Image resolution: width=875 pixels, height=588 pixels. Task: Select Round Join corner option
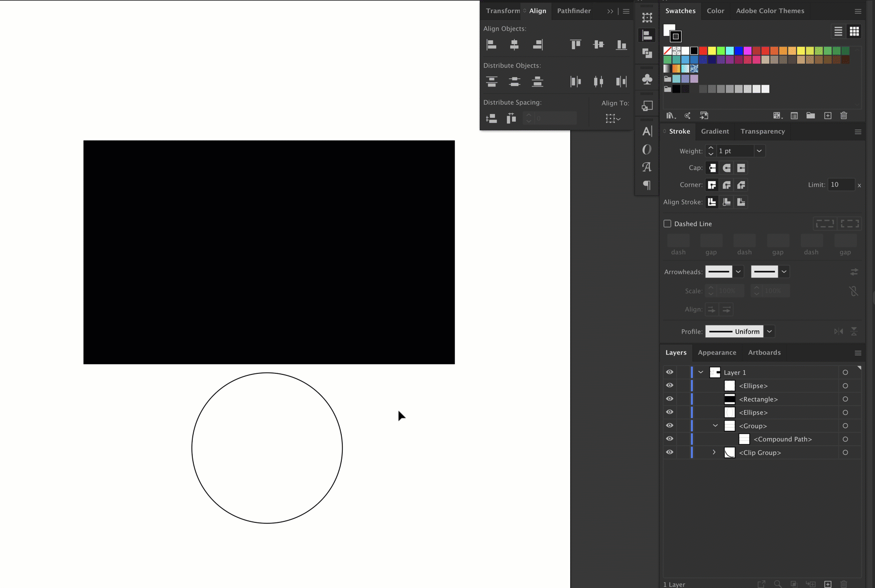[x=727, y=185]
